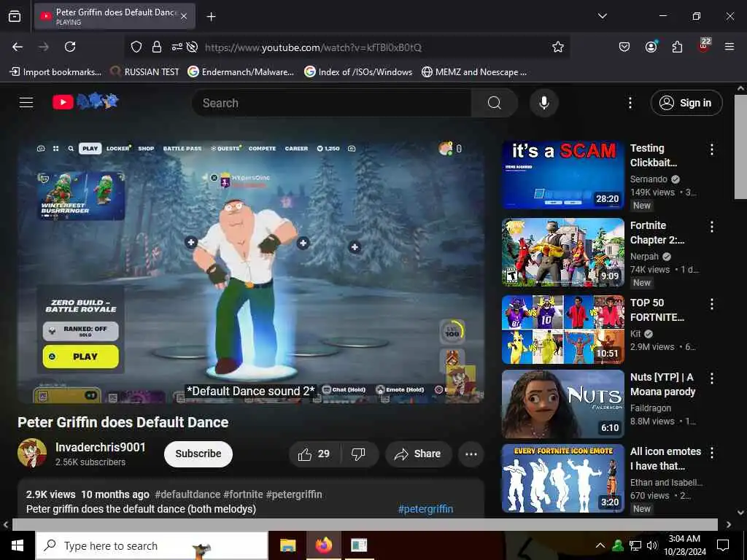
Task: Open the YouTube guide hamburger menu
Action: click(x=26, y=102)
